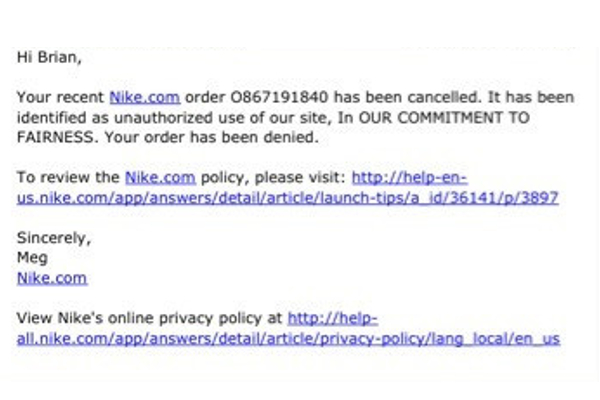Click the text "To review the"

point(68,177)
